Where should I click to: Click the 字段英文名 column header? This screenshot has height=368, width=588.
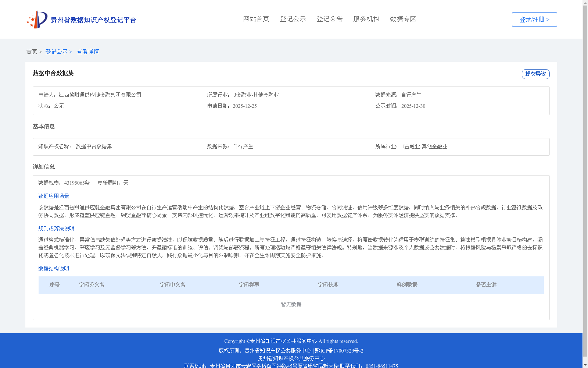(92, 285)
